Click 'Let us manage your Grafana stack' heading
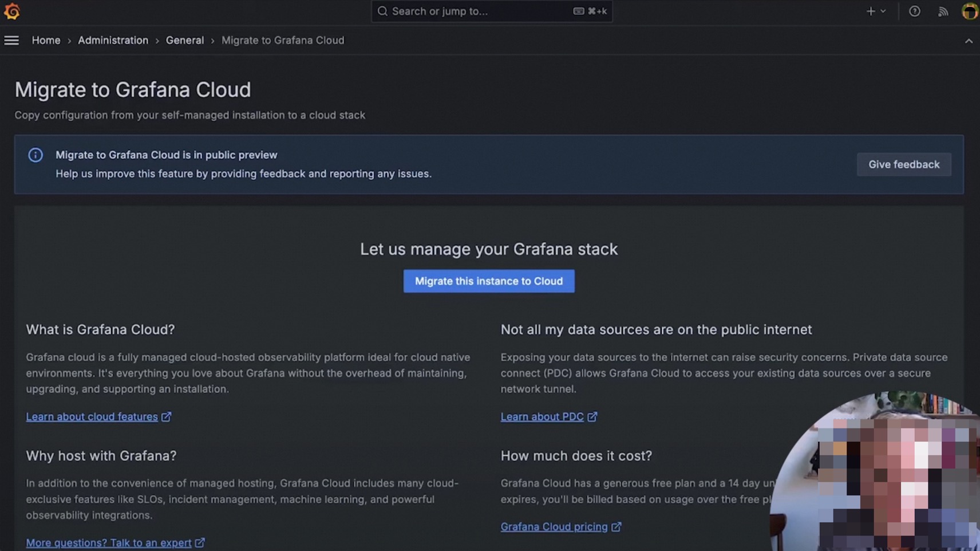Viewport: 980px width, 551px height. coord(489,249)
